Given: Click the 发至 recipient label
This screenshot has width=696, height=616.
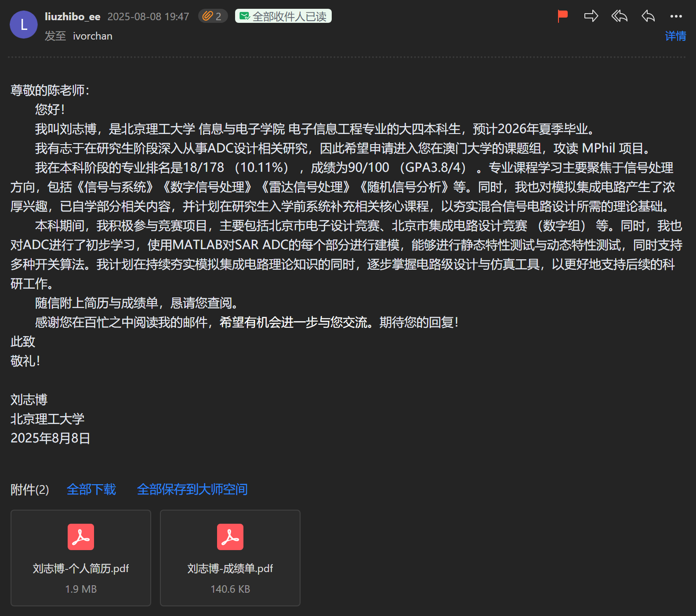Looking at the screenshot, I should tap(55, 36).
